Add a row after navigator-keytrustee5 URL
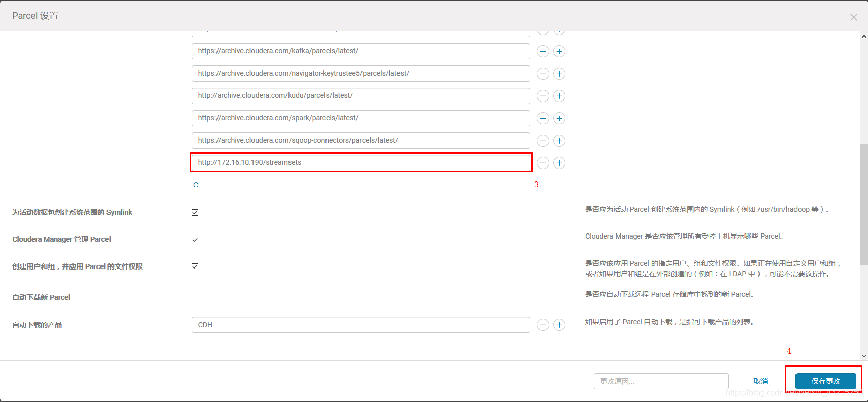868x402 pixels. click(559, 74)
